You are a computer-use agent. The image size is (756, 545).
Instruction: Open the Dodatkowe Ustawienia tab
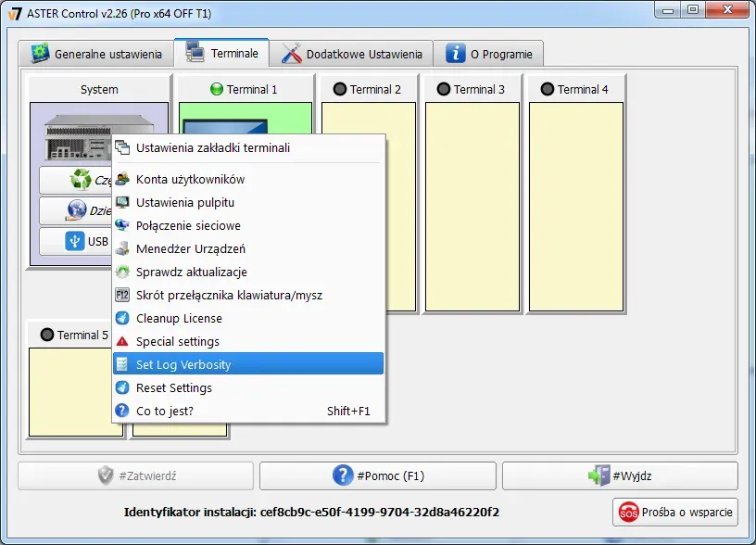click(x=352, y=54)
